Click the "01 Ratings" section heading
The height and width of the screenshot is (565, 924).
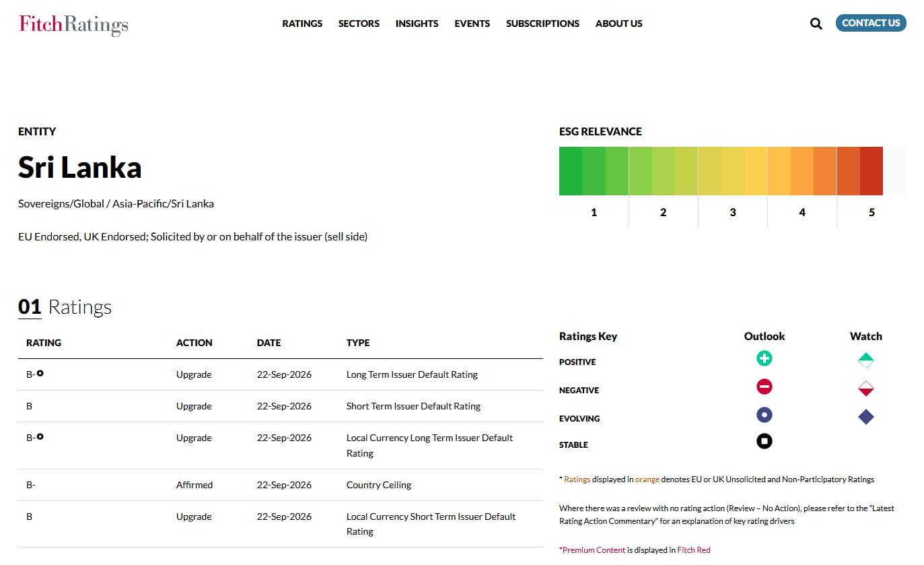click(65, 307)
